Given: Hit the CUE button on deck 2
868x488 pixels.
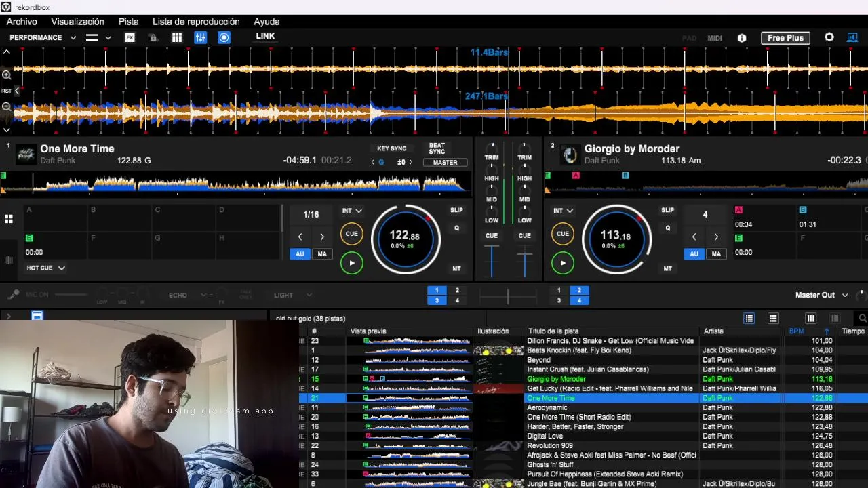Looking at the screenshot, I should [562, 234].
